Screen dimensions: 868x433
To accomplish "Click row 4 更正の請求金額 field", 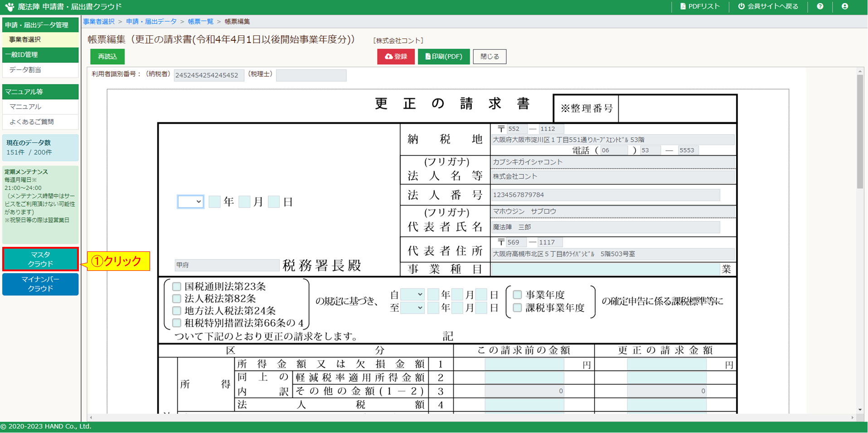I will pyautogui.click(x=667, y=405).
